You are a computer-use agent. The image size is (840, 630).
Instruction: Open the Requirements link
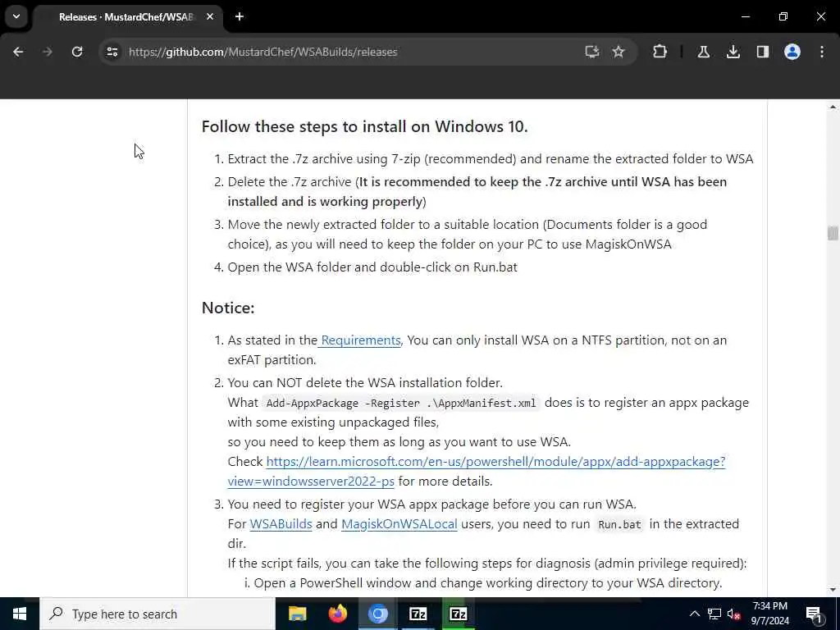click(361, 340)
